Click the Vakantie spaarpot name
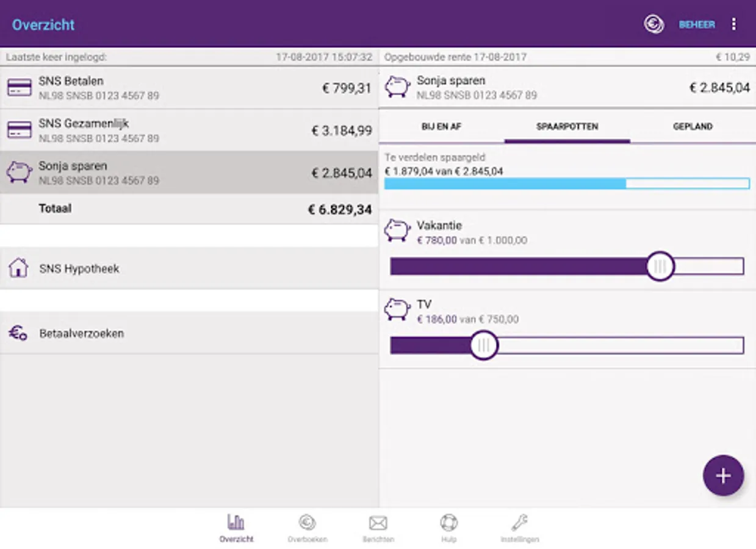 click(439, 226)
